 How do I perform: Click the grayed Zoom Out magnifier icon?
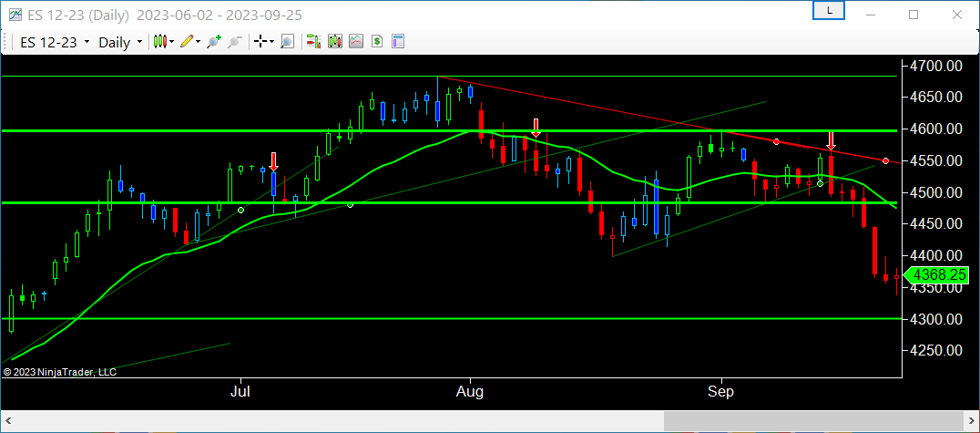point(235,42)
